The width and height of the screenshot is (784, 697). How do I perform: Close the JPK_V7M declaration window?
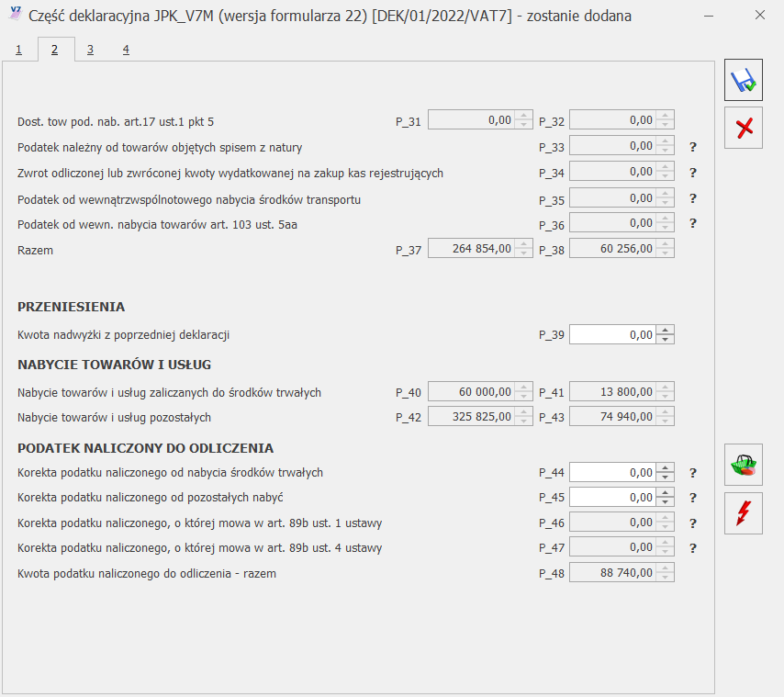point(760,16)
